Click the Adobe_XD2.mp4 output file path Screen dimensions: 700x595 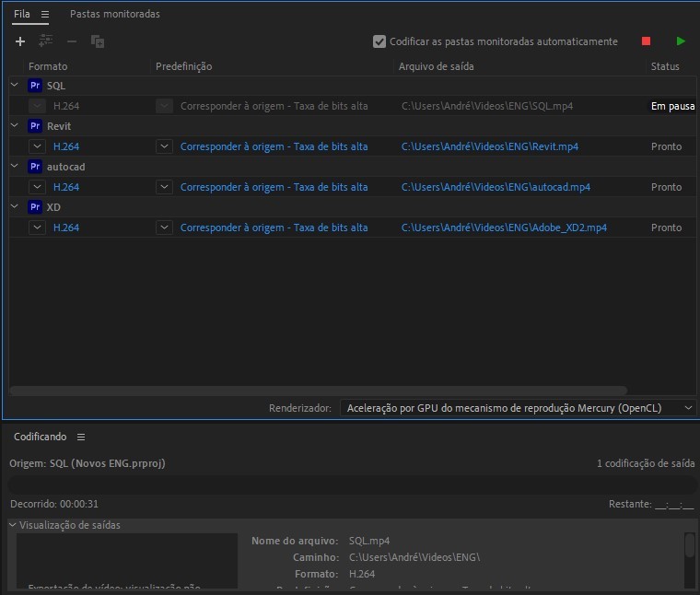click(x=504, y=227)
